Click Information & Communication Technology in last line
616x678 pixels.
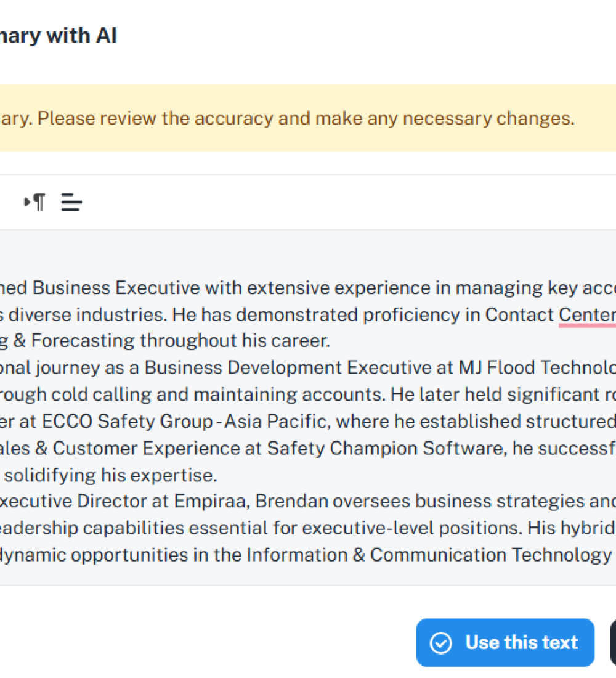click(x=428, y=555)
